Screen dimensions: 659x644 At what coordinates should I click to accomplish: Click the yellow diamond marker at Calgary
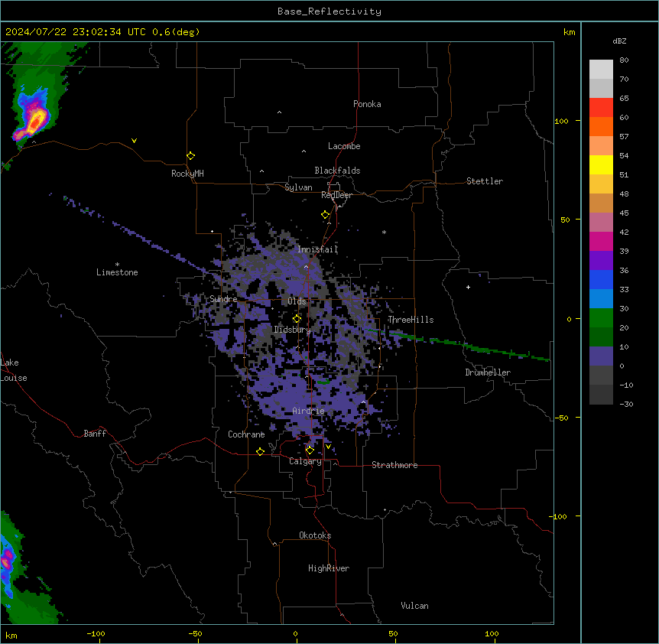point(310,450)
